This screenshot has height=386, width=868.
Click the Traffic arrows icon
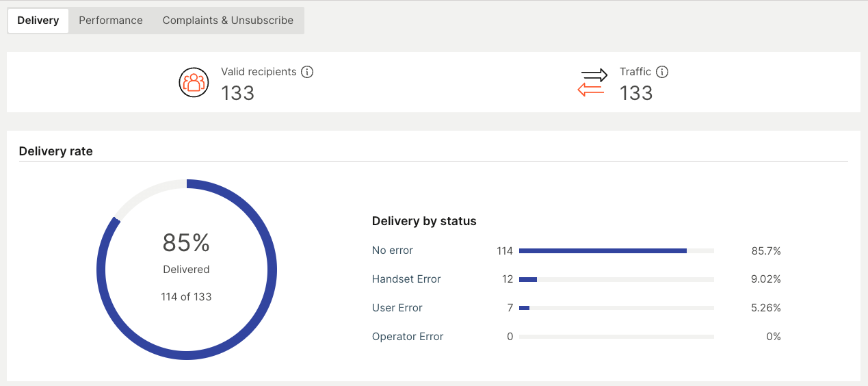[x=593, y=83]
